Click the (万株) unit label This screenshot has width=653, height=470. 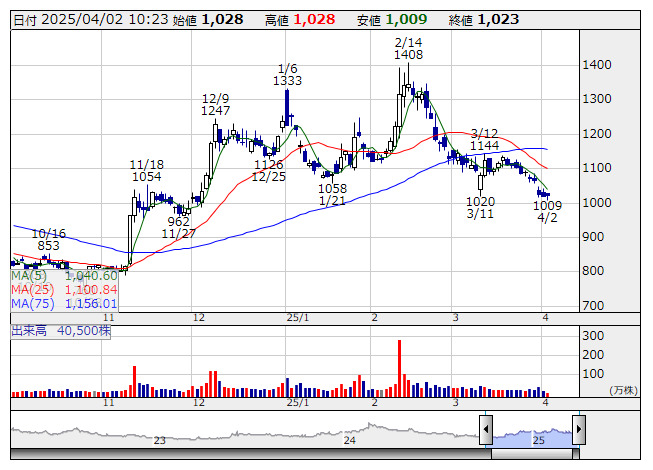[x=623, y=390]
